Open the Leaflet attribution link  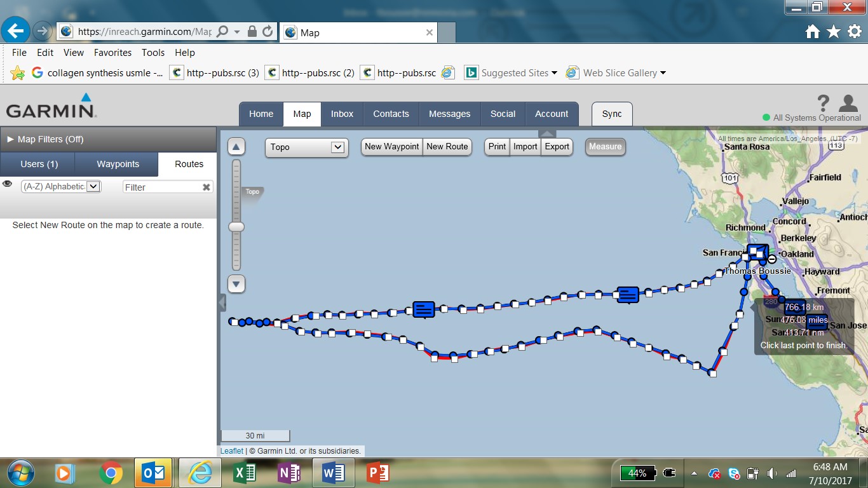[x=232, y=451]
